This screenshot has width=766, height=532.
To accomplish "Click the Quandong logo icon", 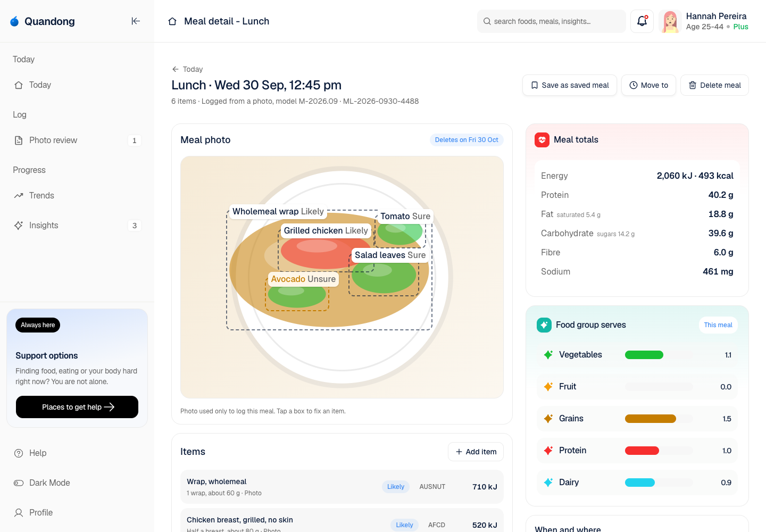I will click(14, 21).
